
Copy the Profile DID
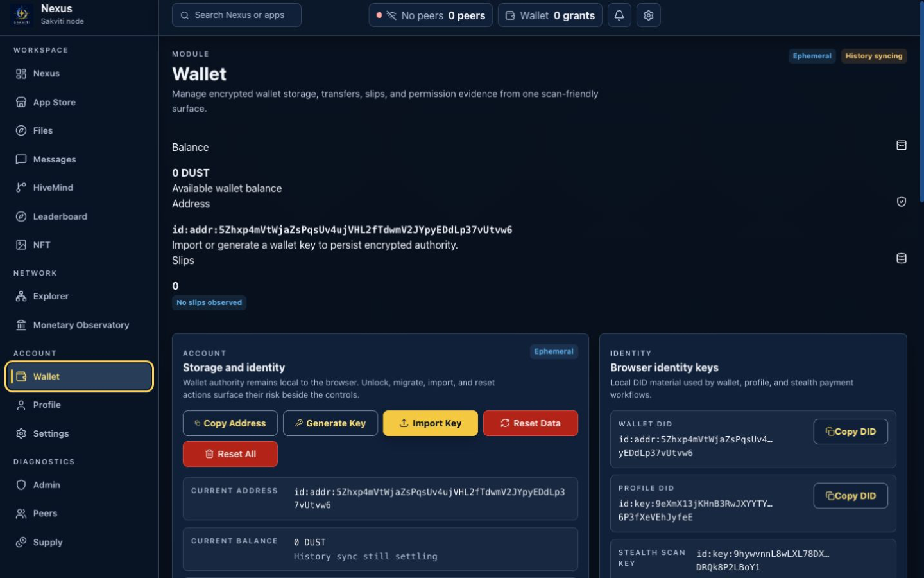click(x=851, y=496)
